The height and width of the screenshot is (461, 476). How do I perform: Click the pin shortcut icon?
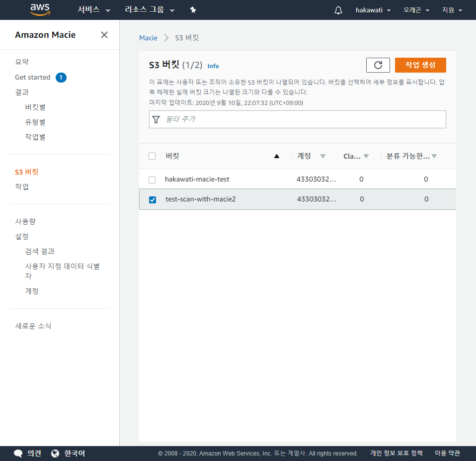coord(193,10)
